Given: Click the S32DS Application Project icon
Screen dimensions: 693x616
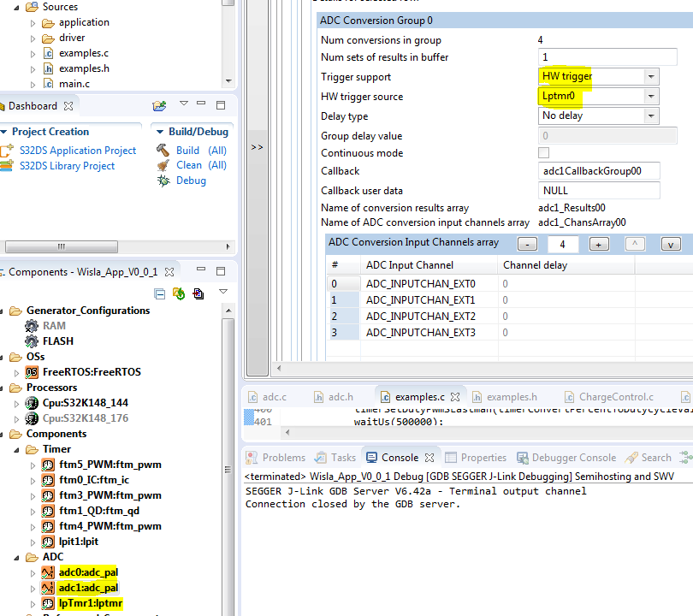Looking at the screenshot, I should pos(6,151).
